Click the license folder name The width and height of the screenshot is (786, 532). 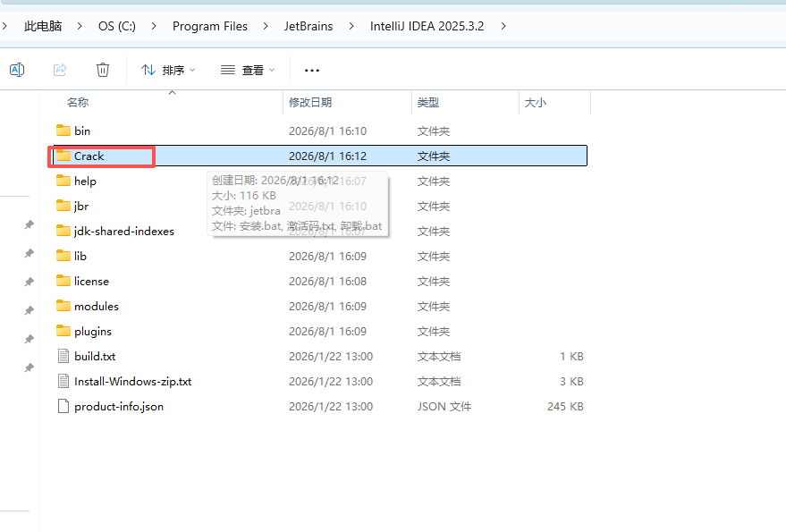[91, 282]
